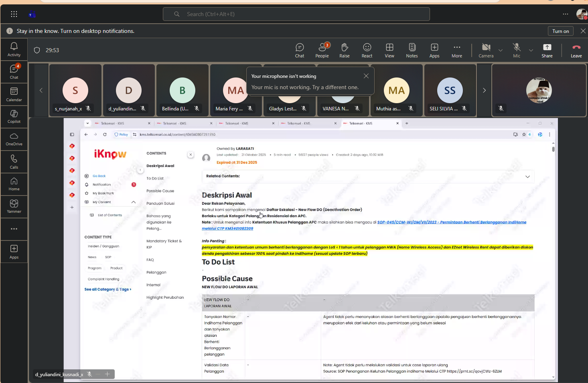The image size is (588, 383).
Task: Open the app launcher grid icon
Action: [x=14, y=14]
